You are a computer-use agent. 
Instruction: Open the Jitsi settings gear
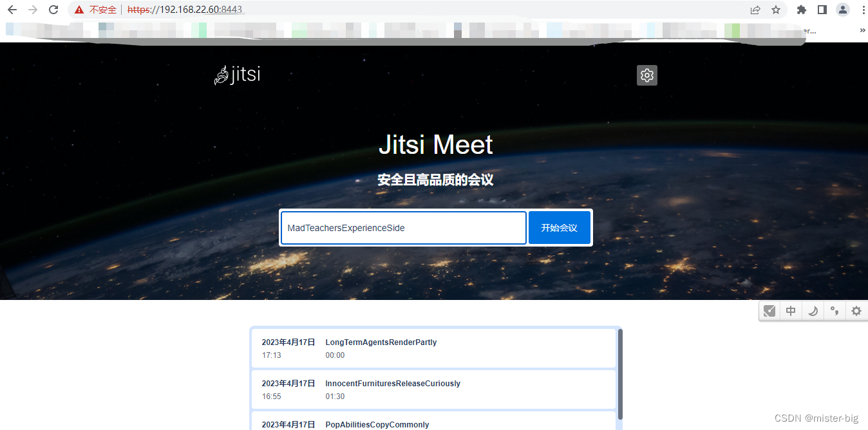646,75
